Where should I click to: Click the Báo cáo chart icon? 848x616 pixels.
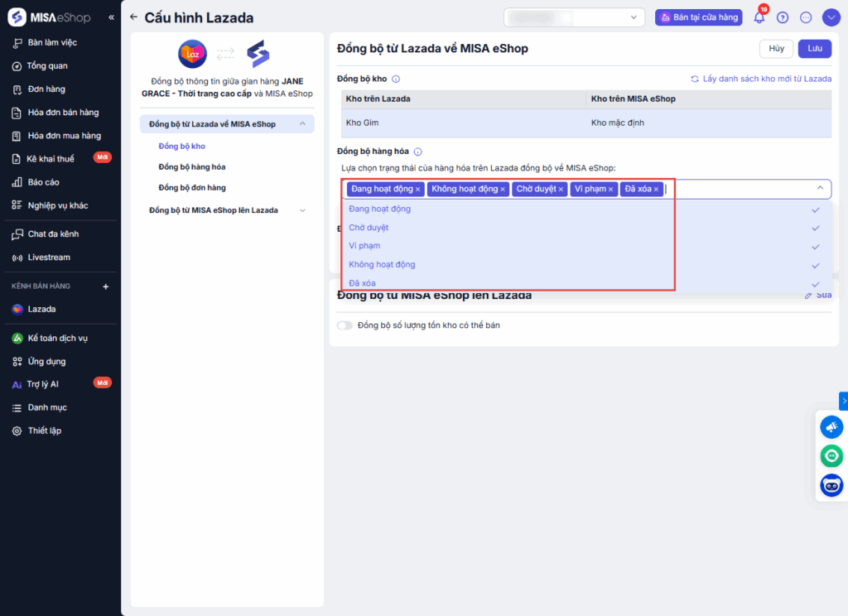click(17, 182)
